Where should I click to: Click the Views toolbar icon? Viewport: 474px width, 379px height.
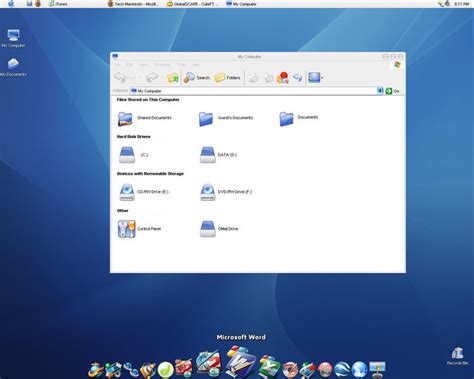(x=314, y=78)
